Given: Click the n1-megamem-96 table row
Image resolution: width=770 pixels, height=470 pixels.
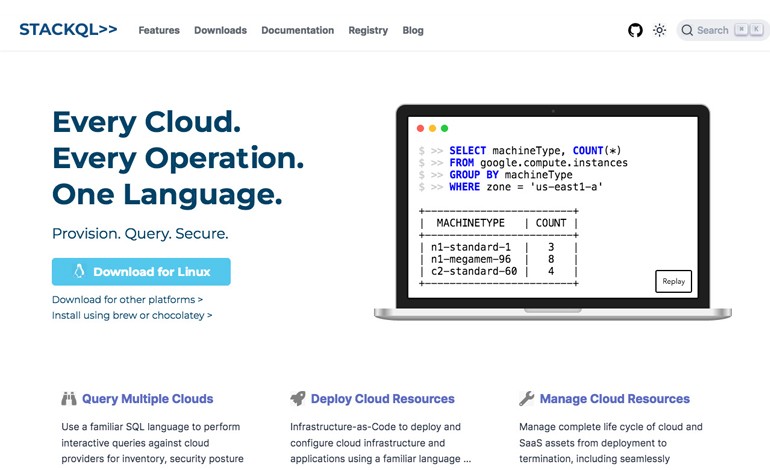Looking at the screenshot, I should tap(498, 259).
